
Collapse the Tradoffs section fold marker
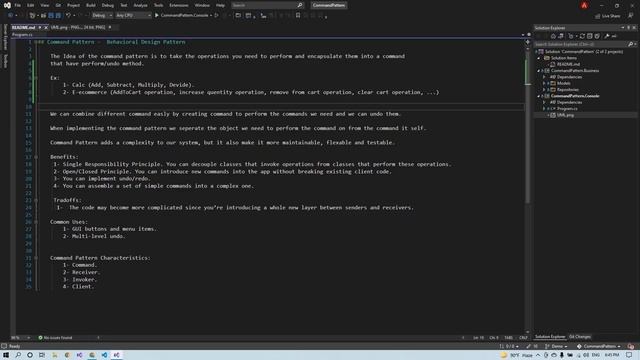click(36, 200)
